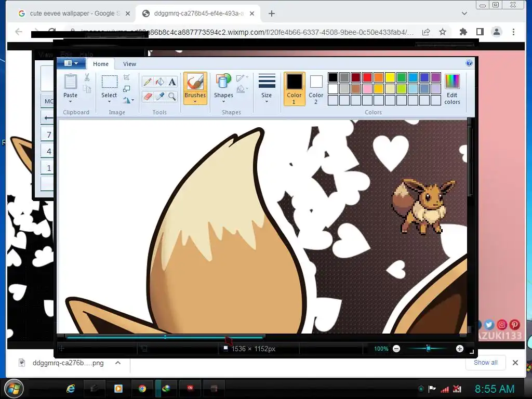Click the Paint zoom slider handle
The image size is (532, 399).
point(428,348)
